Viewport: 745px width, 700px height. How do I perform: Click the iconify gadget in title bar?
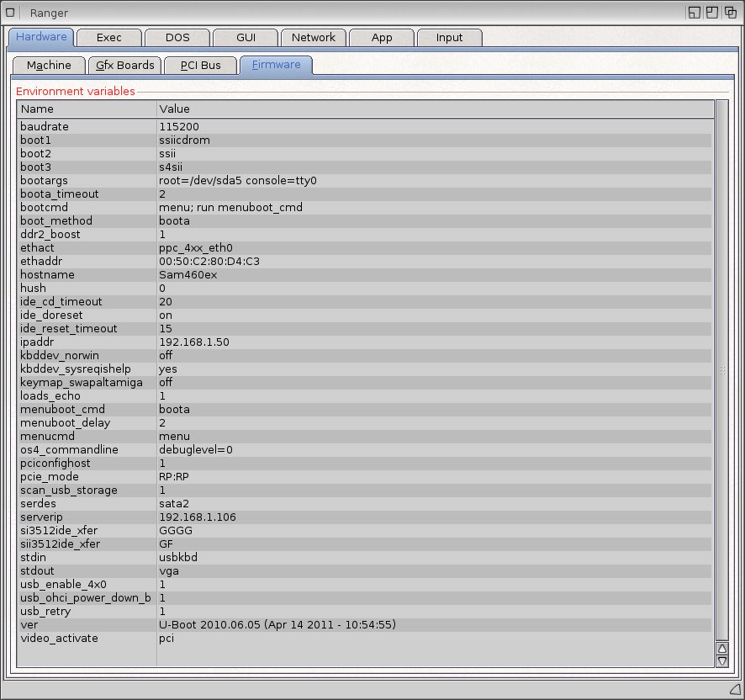(695, 13)
